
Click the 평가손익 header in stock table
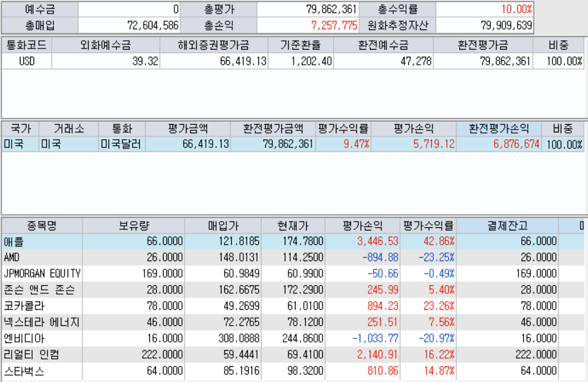click(x=362, y=226)
